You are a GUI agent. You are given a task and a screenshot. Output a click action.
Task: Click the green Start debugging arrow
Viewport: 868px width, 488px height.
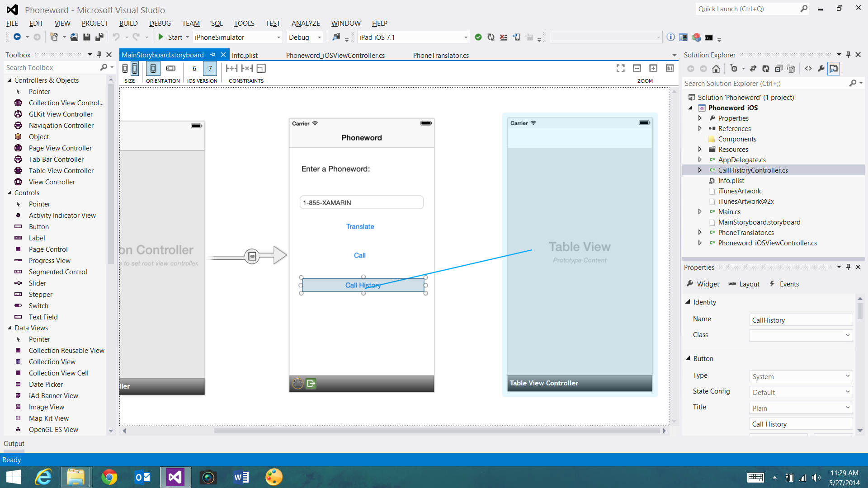point(160,37)
